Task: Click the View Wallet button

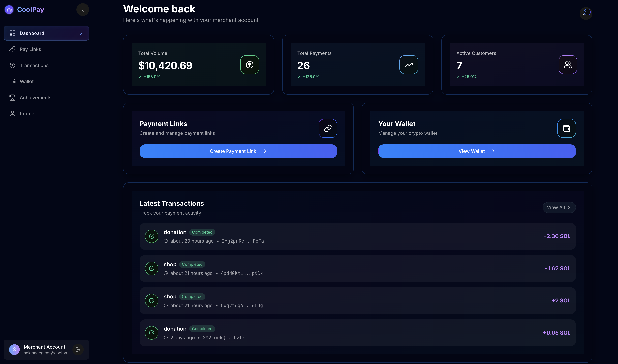Action: coord(477,151)
